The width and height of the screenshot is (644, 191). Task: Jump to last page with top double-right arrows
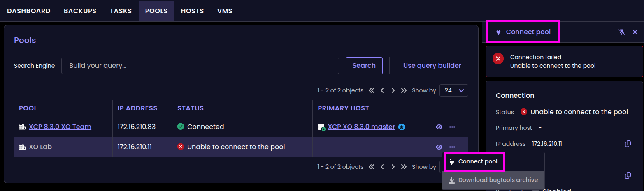click(x=404, y=90)
